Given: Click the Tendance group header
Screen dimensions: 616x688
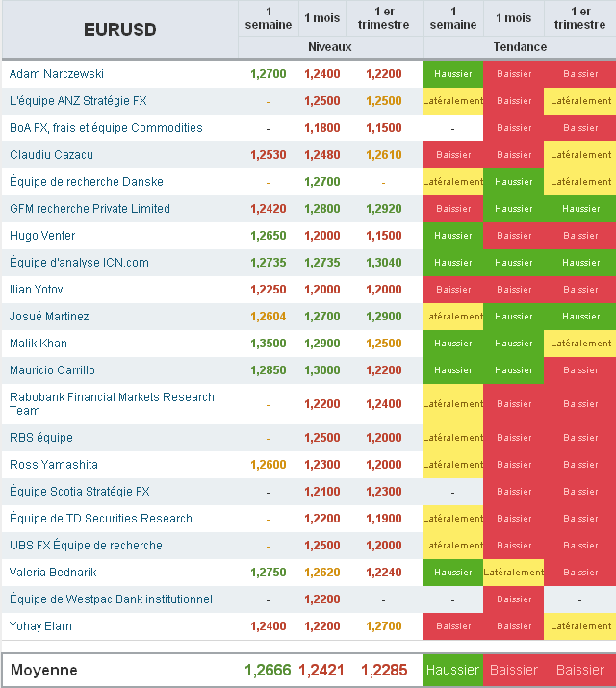Looking at the screenshot, I should [x=520, y=47].
